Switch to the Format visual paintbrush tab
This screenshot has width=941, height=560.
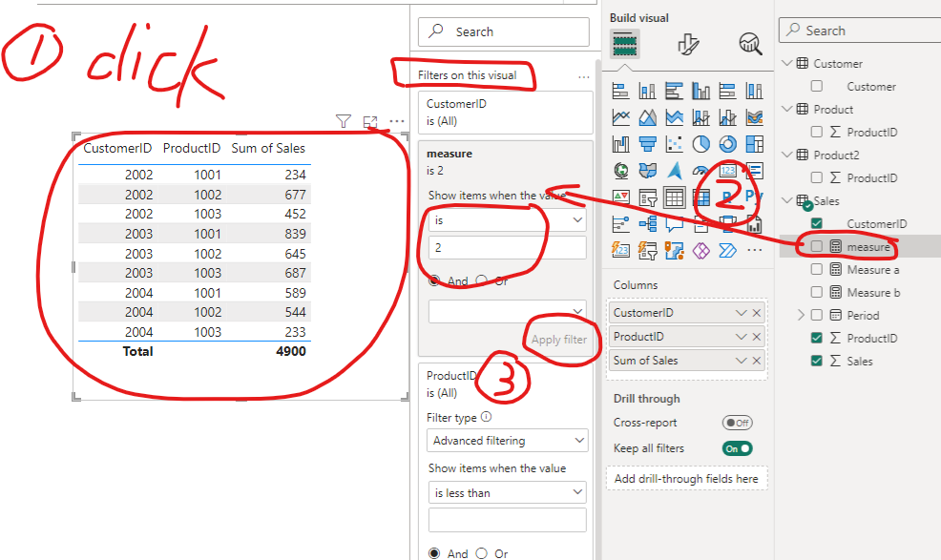coord(688,44)
